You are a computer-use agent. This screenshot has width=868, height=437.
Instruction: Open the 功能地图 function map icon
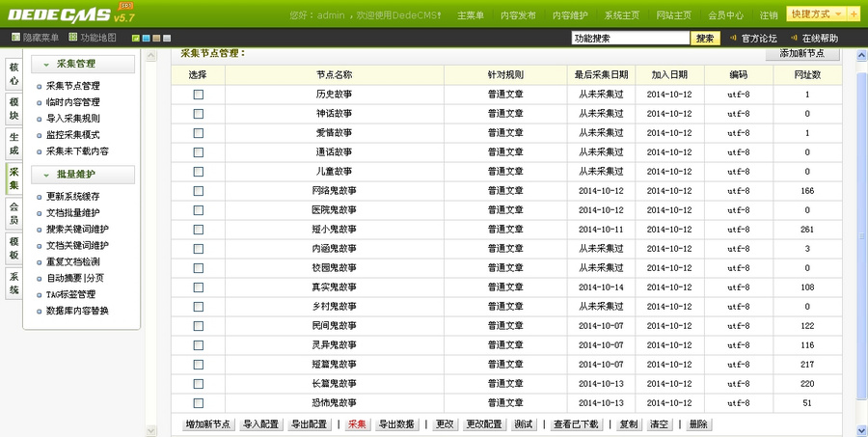[72, 37]
